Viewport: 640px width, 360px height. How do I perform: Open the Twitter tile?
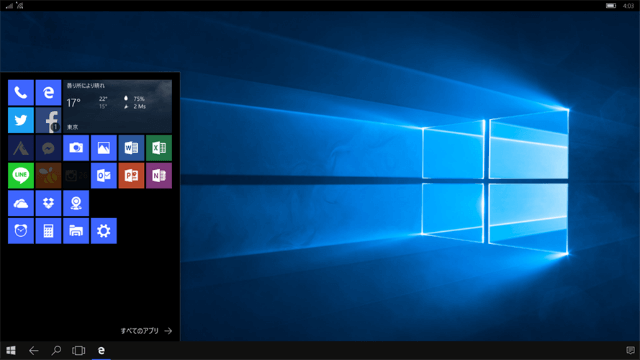pyautogui.click(x=21, y=120)
